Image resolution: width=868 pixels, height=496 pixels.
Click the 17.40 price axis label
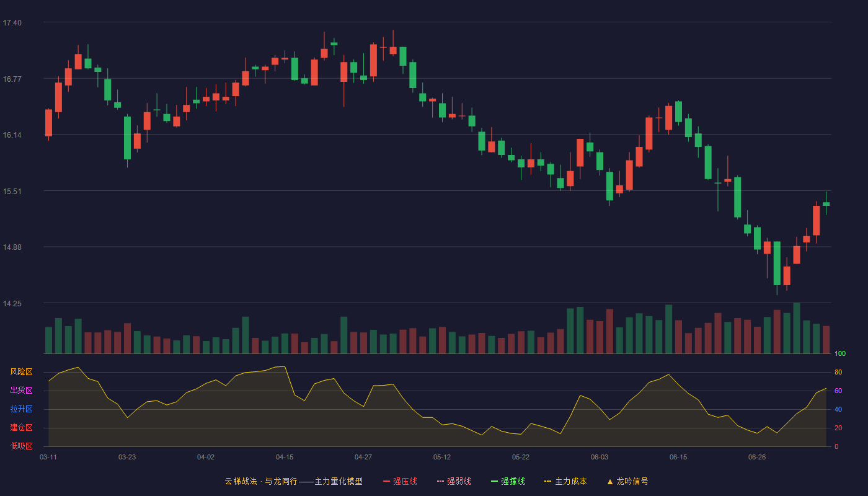tap(12, 23)
